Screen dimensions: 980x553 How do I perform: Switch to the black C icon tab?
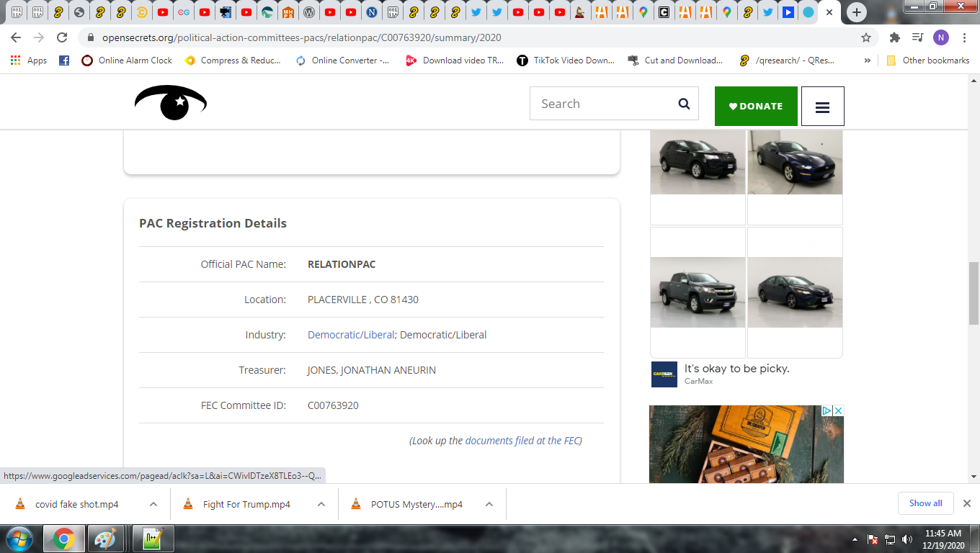tap(664, 12)
